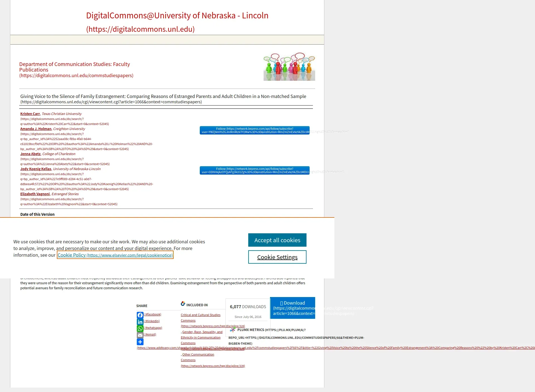
Task: Open the PlumX Metrics link
Action: tap(271, 330)
